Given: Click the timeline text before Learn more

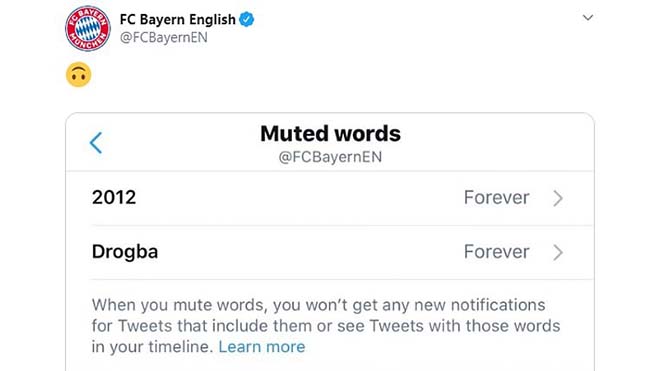Looking at the screenshot, I should click(x=153, y=347).
